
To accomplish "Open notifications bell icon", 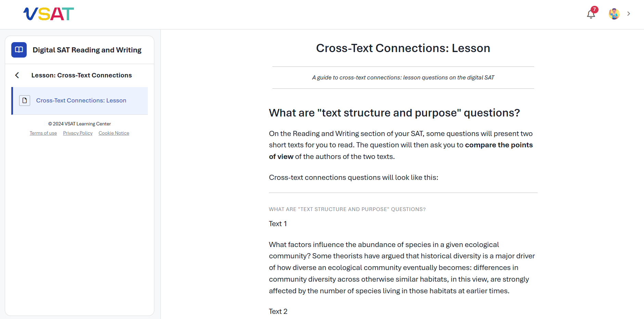I will [591, 14].
